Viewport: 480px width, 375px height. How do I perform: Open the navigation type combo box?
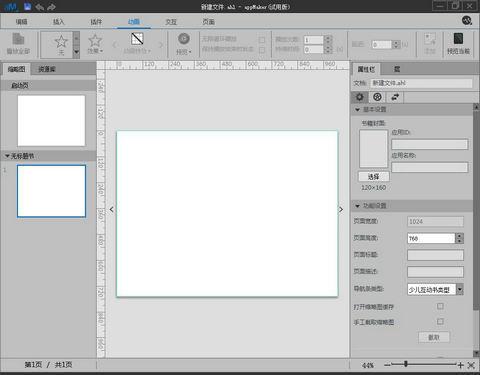(435, 290)
